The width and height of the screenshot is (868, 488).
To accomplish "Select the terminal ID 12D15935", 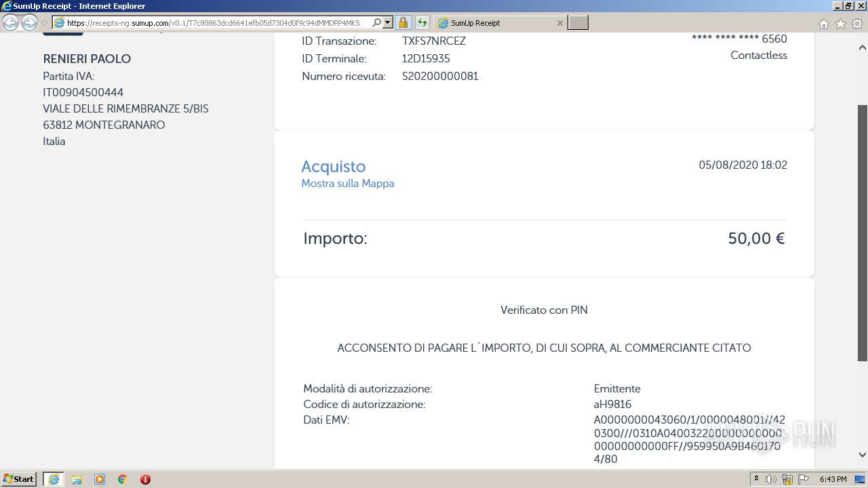I will click(426, 59).
